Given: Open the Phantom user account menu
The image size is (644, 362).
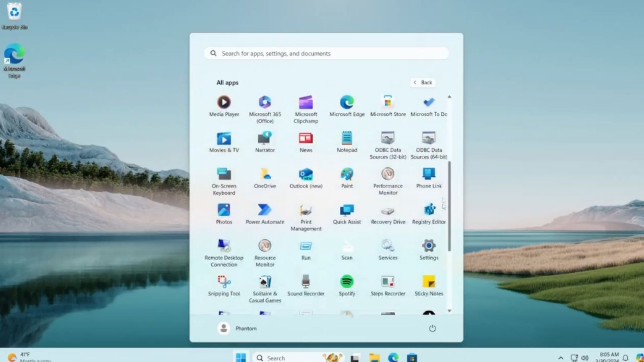Looking at the screenshot, I should point(237,328).
